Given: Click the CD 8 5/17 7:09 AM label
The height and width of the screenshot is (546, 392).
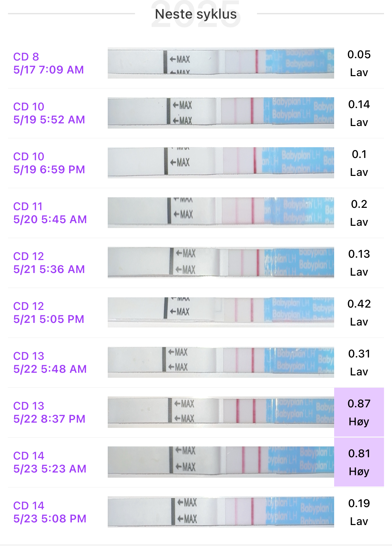Looking at the screenshot, I should click(49, 63).
